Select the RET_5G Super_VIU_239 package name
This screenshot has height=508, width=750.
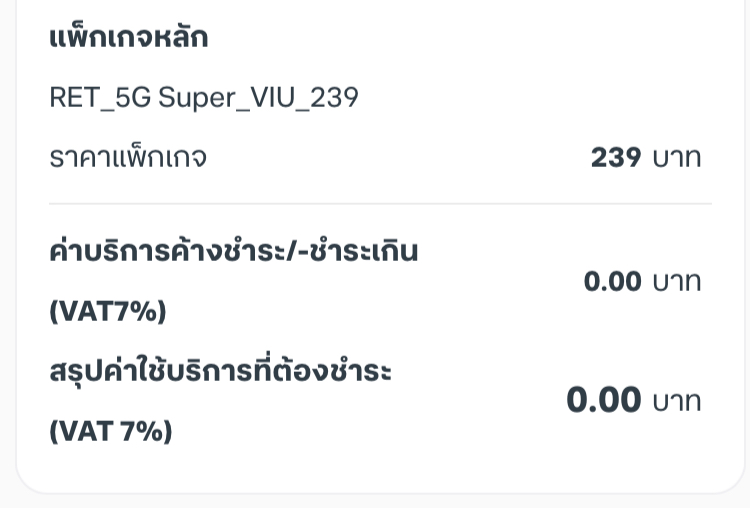(203, 97)
